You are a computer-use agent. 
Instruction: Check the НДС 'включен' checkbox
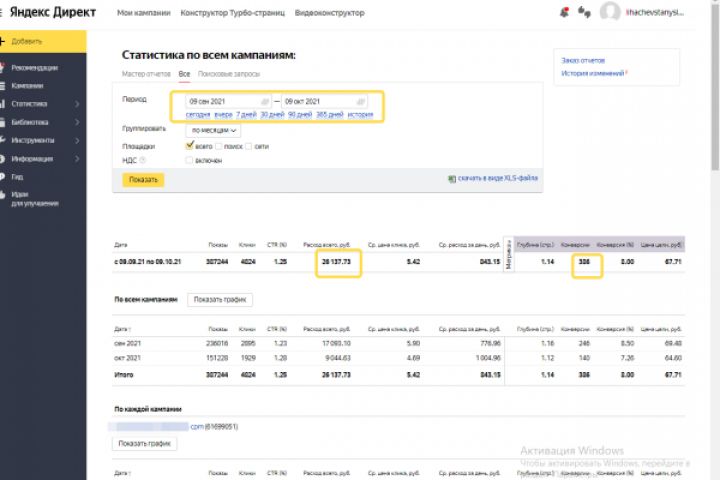[189, 160]
